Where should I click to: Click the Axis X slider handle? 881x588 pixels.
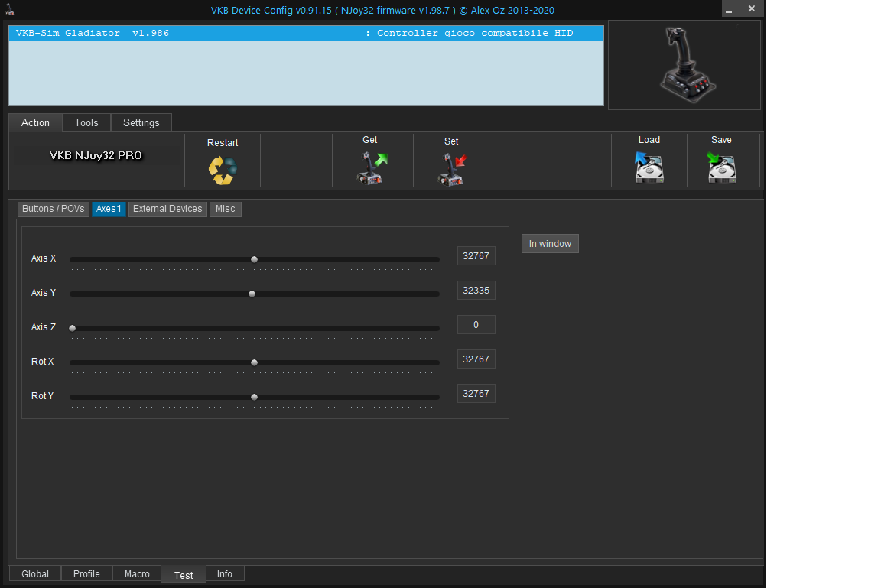(x=255, y=259)
